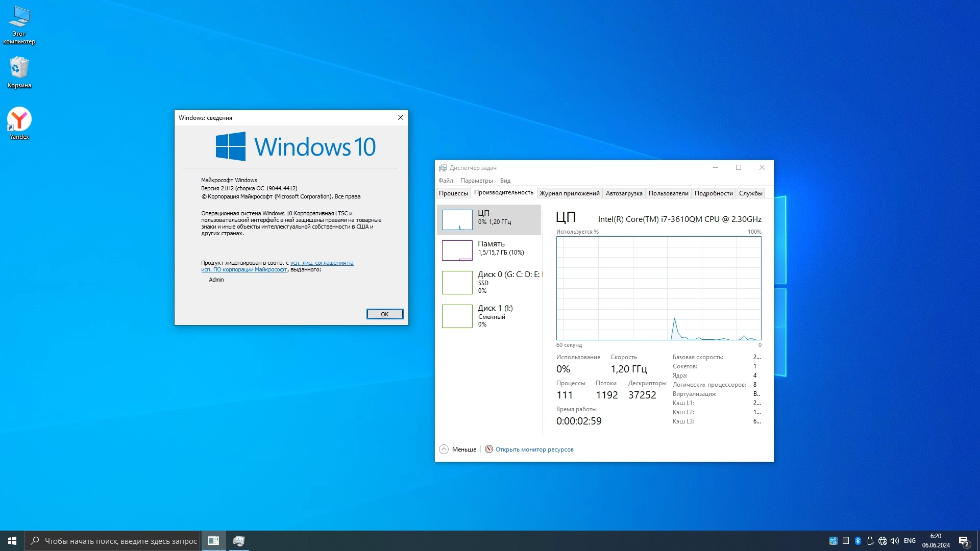This screenshot has height=551, width=980.
Task: Click the network globe tray icon
Action: 883,541
